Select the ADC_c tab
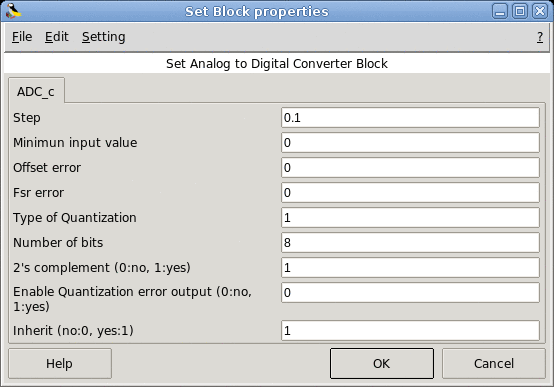The height and width of the screenshot is (387, 554). click(x=36, y=92)
